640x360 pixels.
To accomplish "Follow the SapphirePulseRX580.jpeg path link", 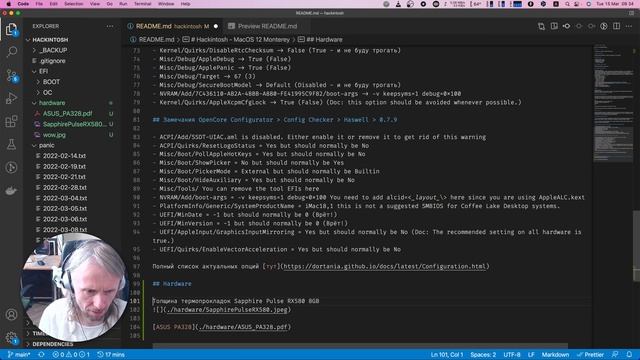I will pyautogui.click(x=227, y=310).
